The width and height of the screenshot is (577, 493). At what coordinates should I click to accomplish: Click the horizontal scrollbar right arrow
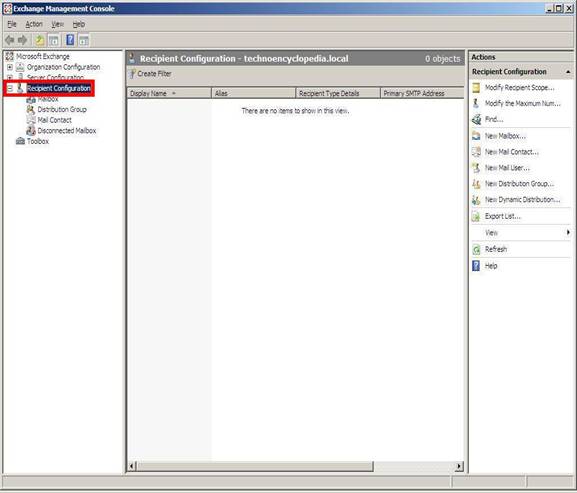click(x=459, y=466)
